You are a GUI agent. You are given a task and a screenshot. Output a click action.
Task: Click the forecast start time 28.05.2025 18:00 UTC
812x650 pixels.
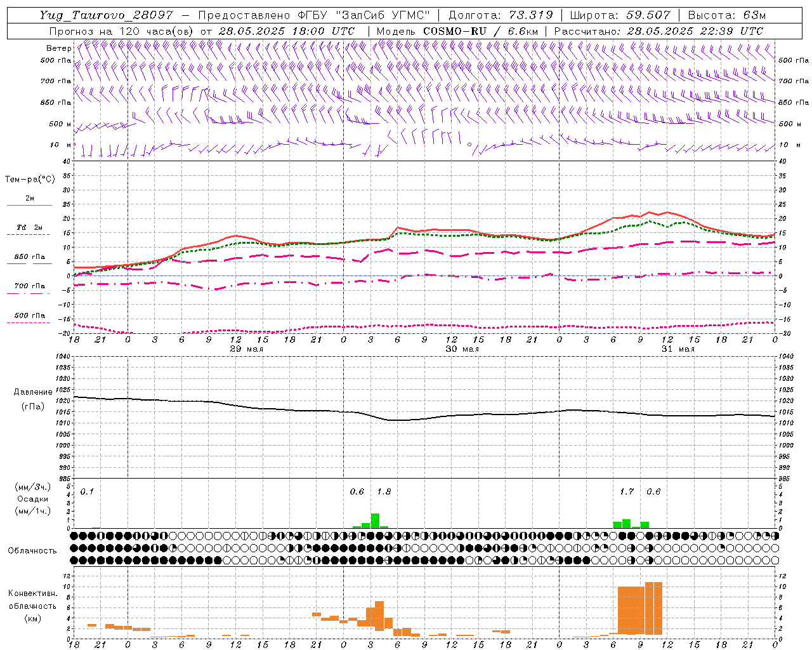(x=287, y=31)
